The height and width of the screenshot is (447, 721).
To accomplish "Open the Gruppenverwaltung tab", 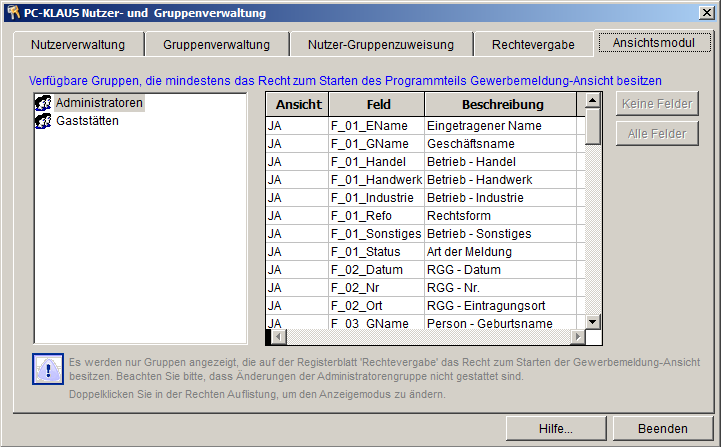I will coord(216,45).
